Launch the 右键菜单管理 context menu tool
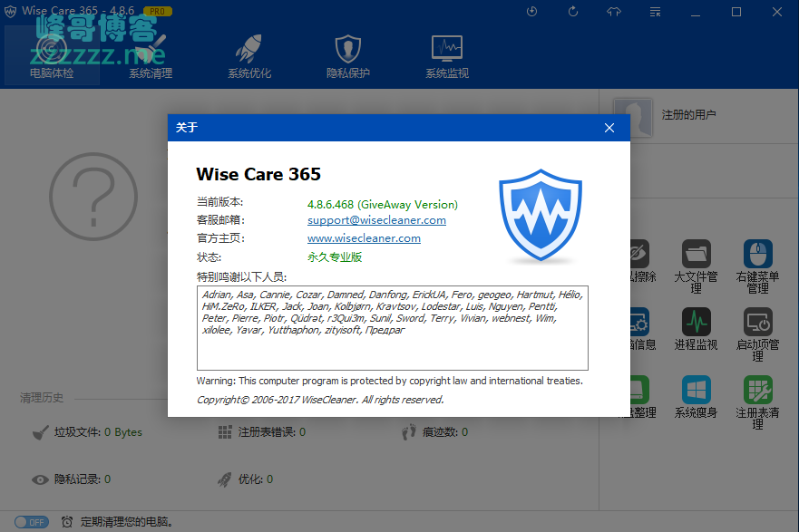799x532 pixels. (757, 267)
